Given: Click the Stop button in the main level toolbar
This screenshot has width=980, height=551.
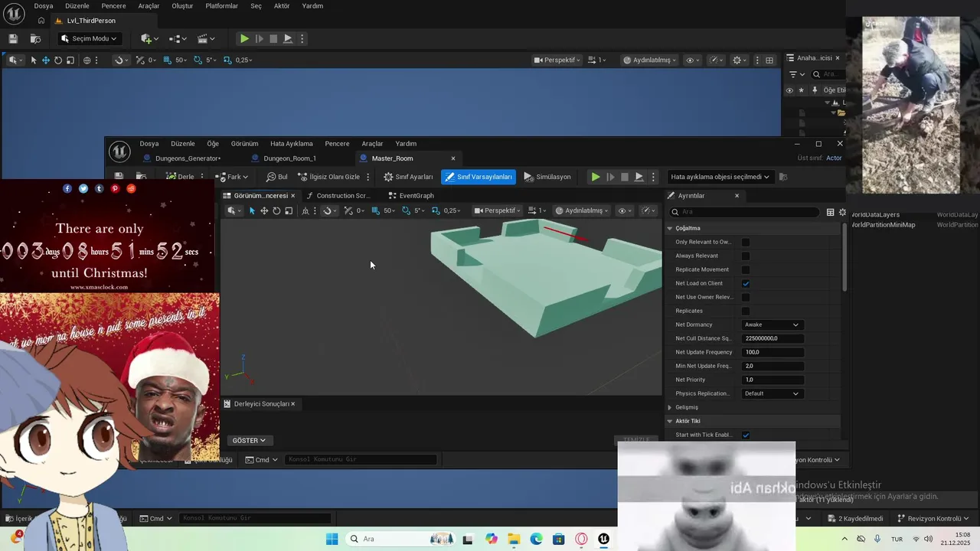Looking at the screenshot, I should click(273, 38).
